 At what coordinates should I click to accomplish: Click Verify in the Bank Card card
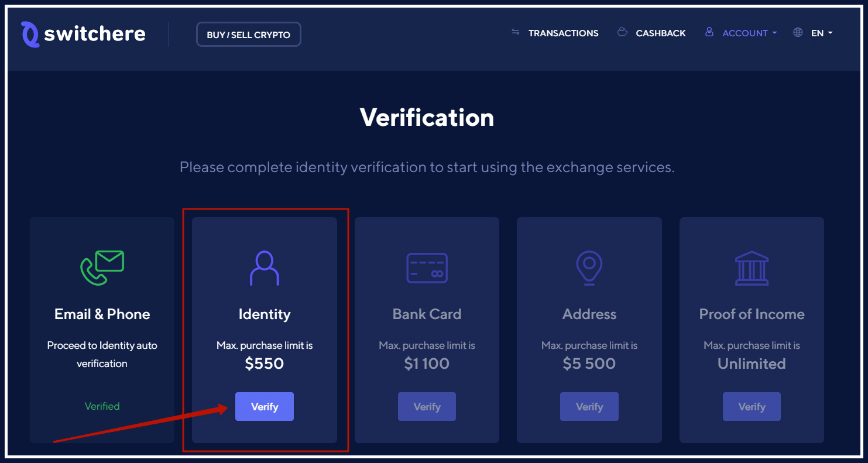[x=427, y=407]
